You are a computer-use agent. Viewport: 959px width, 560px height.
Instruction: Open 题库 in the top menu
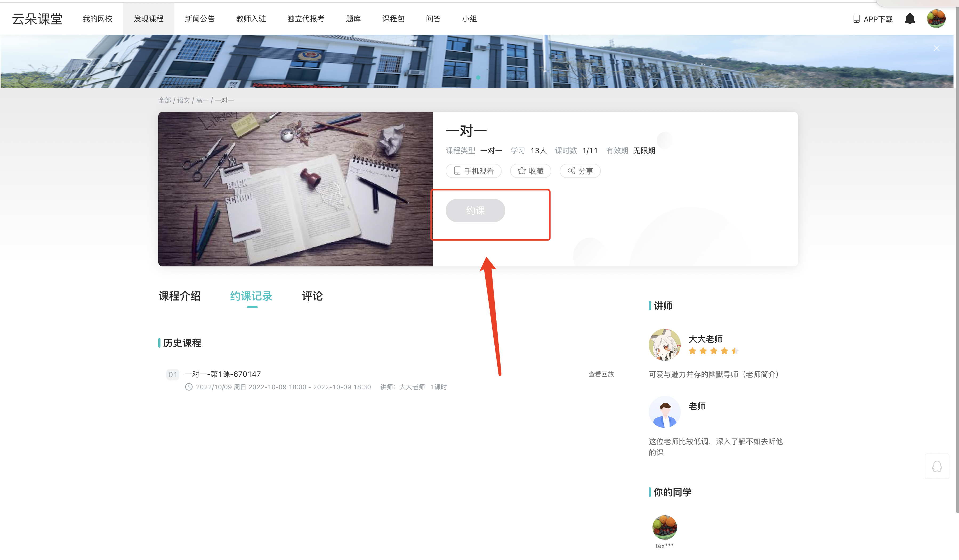[x=353, y=19]
